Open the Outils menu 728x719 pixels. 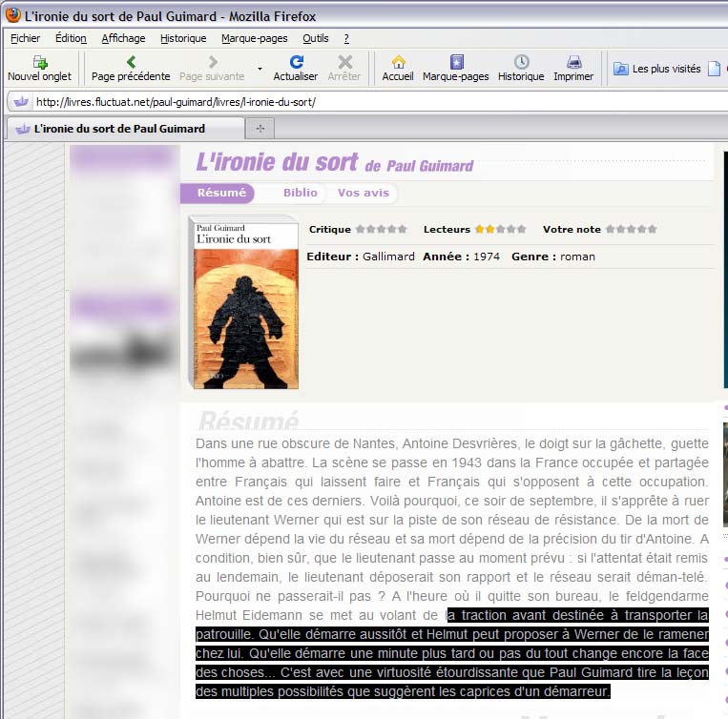tap(316, 38)
